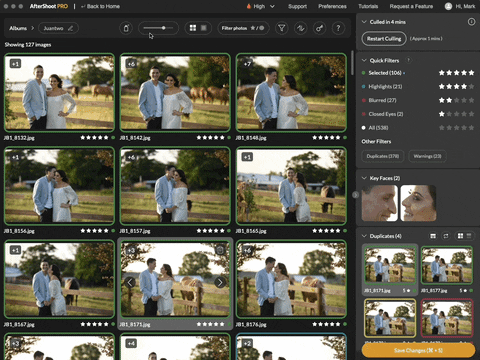Collapse the Quick Filters section
This screenshot has width=480, height=360.
[364, 60]
